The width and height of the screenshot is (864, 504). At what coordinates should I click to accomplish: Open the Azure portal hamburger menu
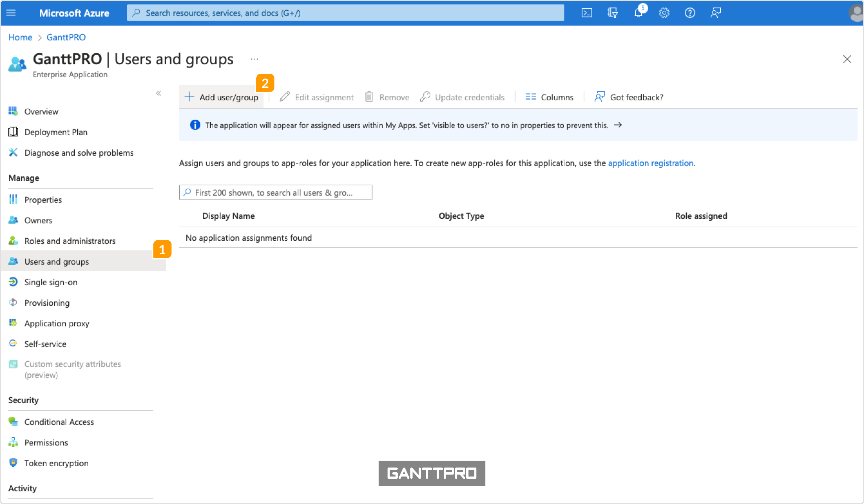coord(11,13)
